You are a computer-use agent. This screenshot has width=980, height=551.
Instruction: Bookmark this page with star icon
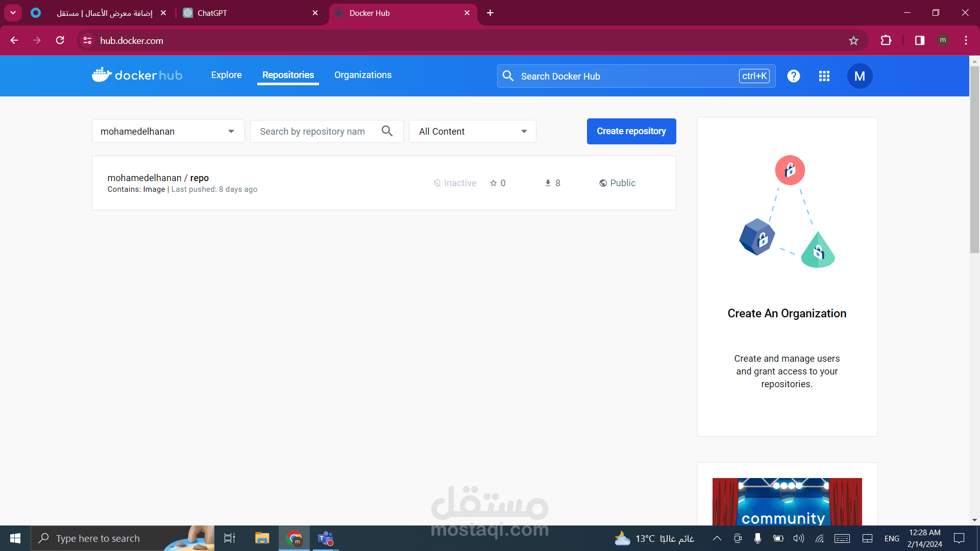(854, 40)
